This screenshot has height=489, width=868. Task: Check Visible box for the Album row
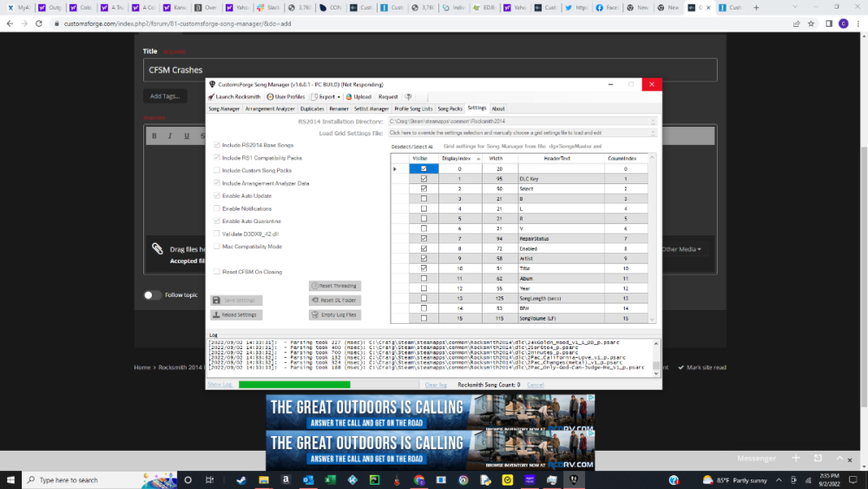pos(424,278)
